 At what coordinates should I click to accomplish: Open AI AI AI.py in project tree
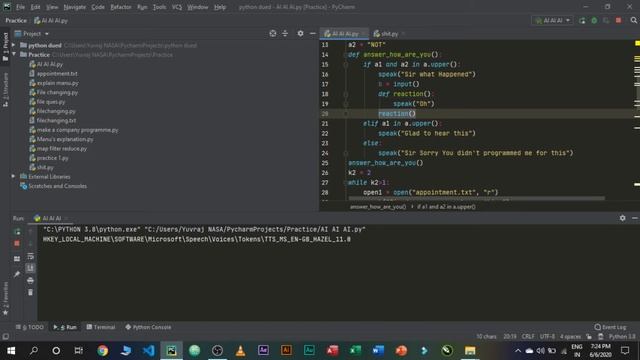tap(46, 64)
